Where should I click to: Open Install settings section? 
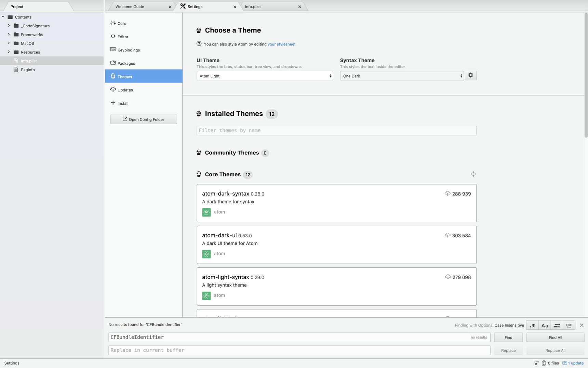[x=144, y=103]
